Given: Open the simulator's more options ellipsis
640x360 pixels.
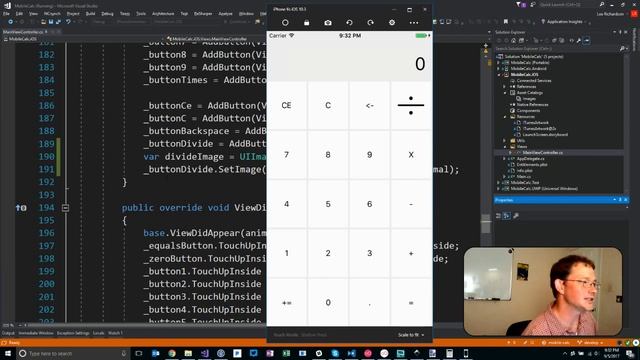Looking at the screenshot, I should (x=414, y=23).
